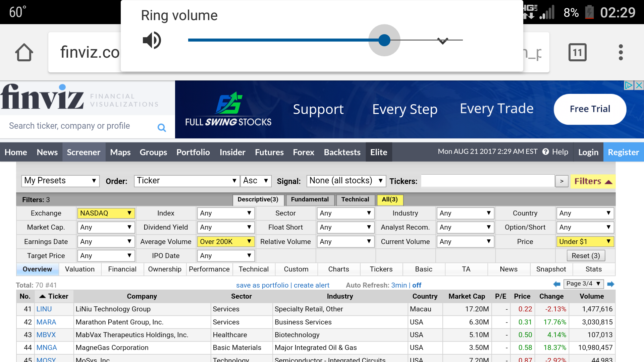The height and width of the screenshot is (362, 644).
Task: Open the Exchange NASDAQ dropdown
Action: (106, 213)
